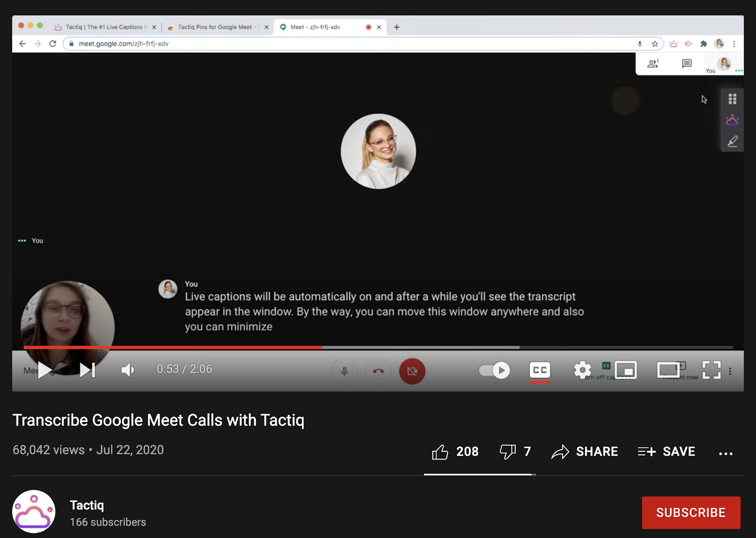The image size is (756, 538).
Task: Click the participant profile picture in Meet
Action: pyautogui.click(x=378, y=151)
